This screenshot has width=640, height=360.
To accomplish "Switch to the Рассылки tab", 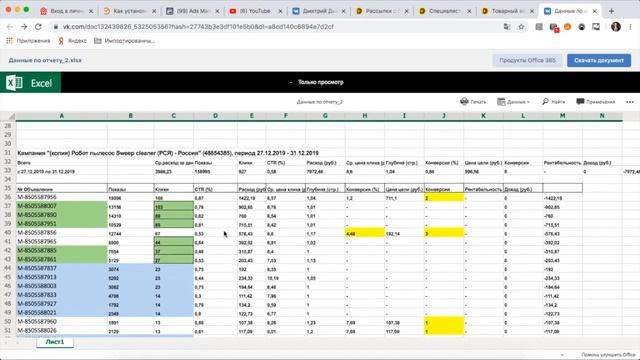I will coord(382,11).
